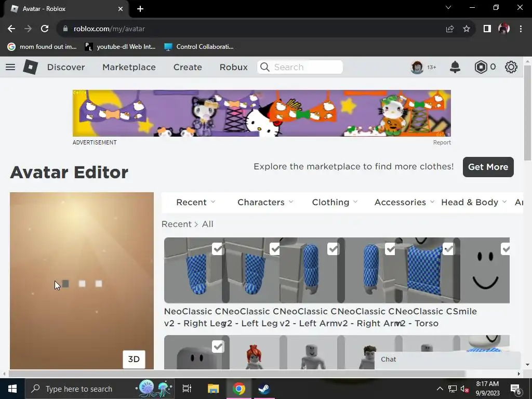This screenshot has width=532, height=399.
Task: Select the red-haired character thumbnail
Action: coord(254,352)
